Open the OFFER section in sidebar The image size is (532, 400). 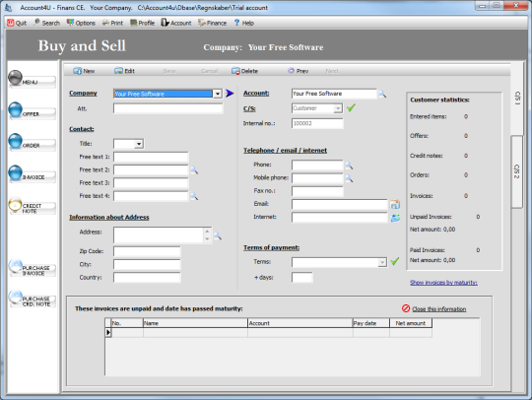click(32, 111)
